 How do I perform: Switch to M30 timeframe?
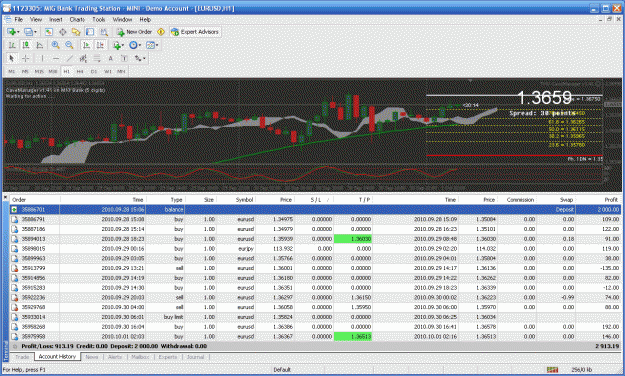click(x=53, y=71)
